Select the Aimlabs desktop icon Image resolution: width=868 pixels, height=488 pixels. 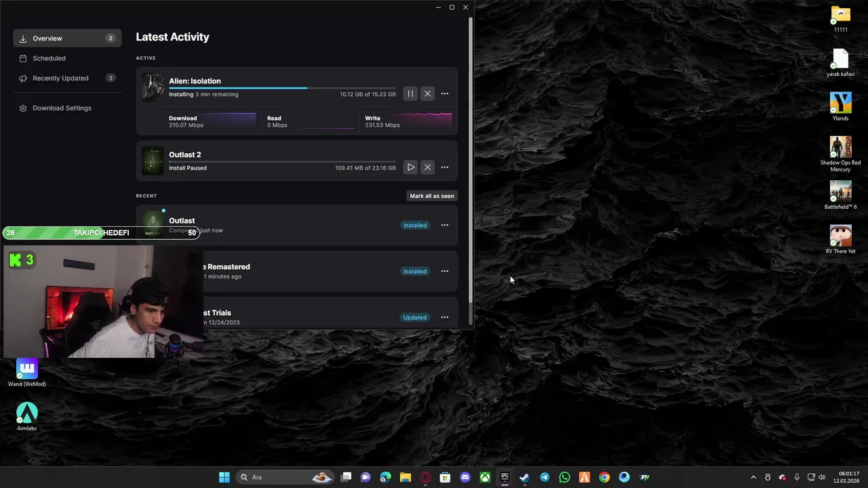point(27,417)
